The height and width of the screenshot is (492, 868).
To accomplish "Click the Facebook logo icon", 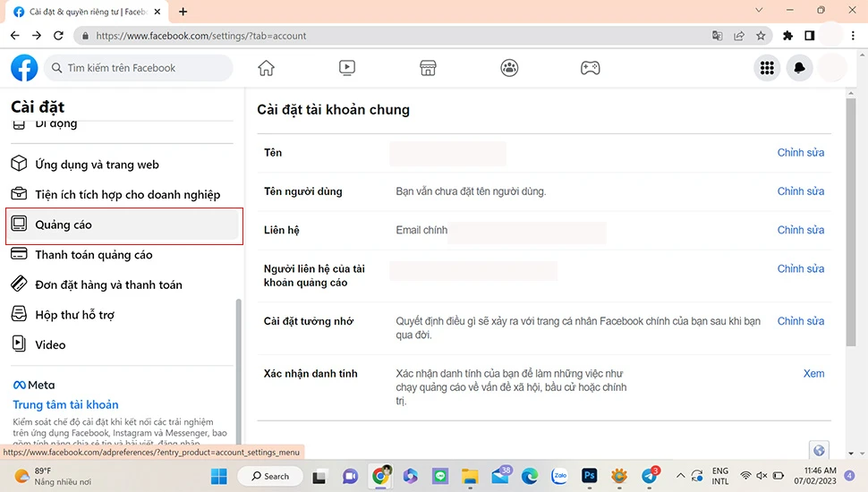I will point(24,68).
